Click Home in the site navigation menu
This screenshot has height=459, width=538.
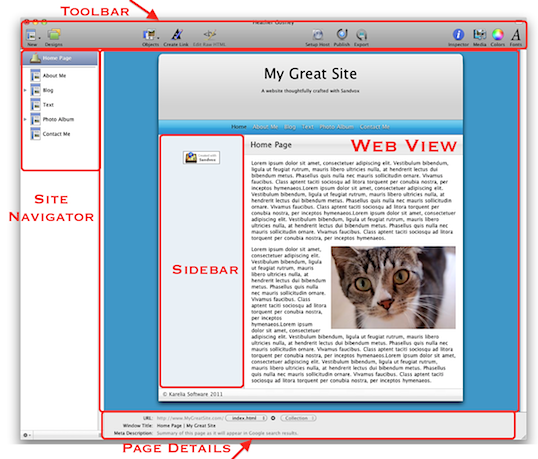[x=239, y=127]
